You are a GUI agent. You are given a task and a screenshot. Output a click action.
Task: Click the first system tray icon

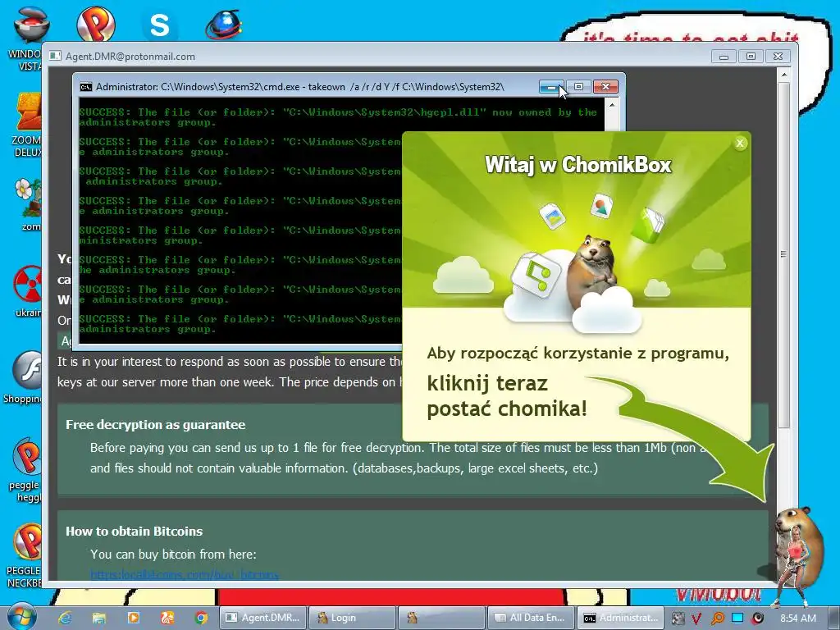pos(678,619)
